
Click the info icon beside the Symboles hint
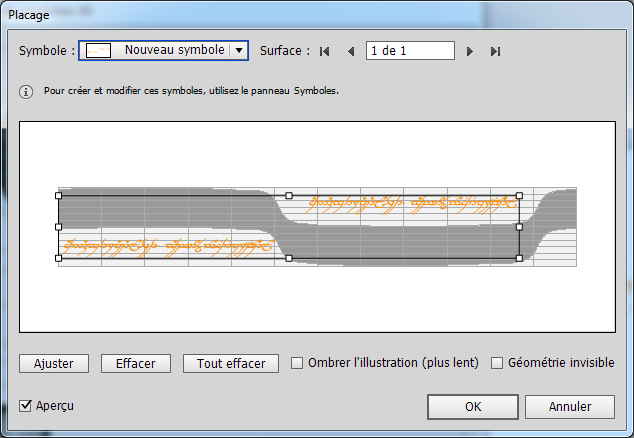pos(27,91)
